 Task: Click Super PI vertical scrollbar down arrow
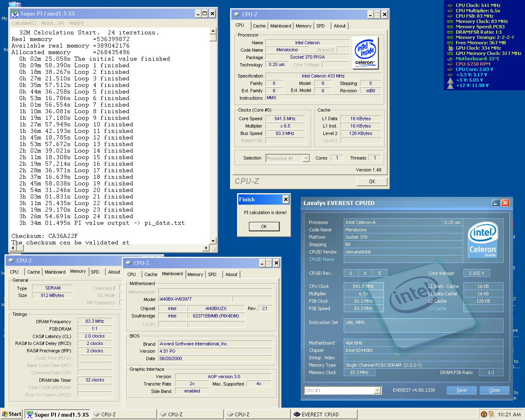click(213, 241)
